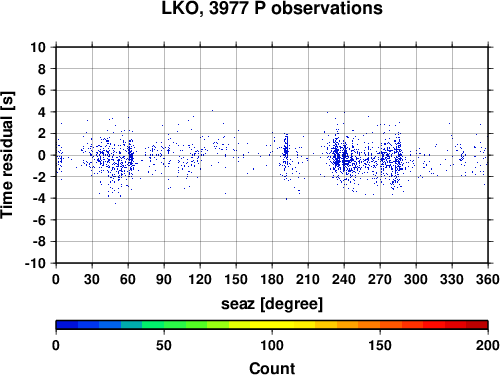Click the colorbar tick label 50

tap(164, 345)
